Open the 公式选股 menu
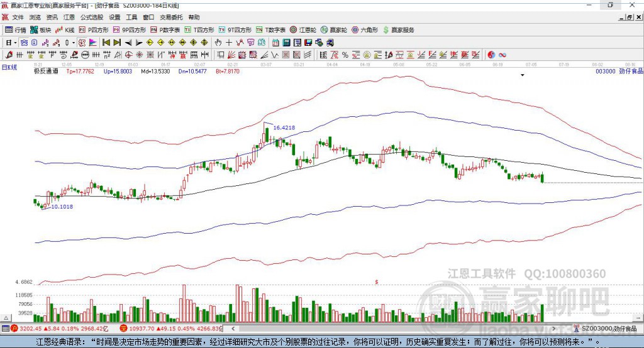This screenshot has height=348, width=644. tap(92, 17)
